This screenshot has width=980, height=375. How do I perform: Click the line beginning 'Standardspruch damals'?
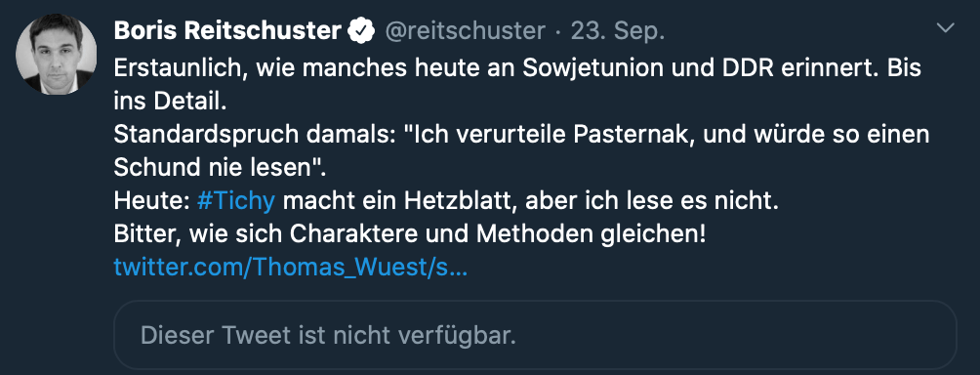point(522,135)
